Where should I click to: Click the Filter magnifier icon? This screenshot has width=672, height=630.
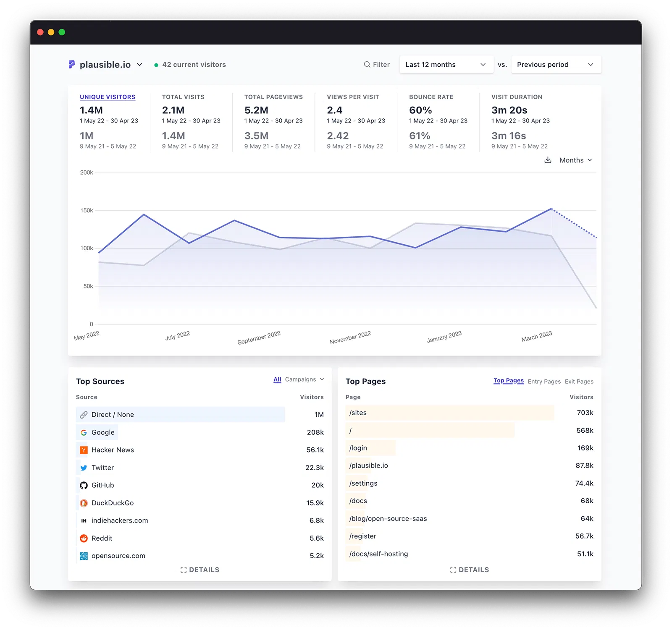(367, 65)
